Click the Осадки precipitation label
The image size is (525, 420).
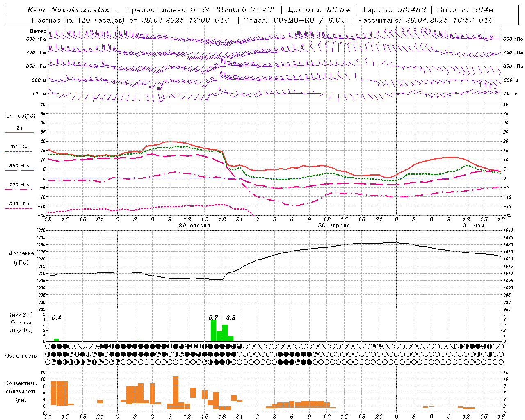coord(21,322)
